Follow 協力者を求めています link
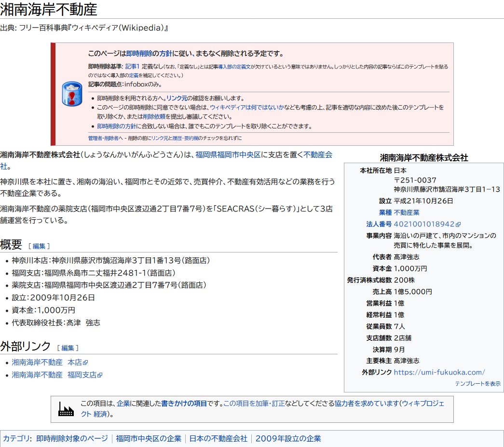 367,403
